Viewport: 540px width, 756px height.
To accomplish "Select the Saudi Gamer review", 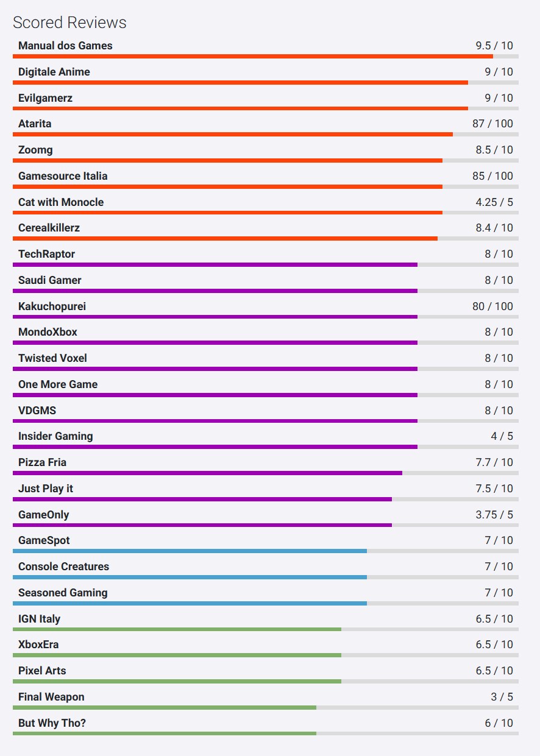I will (49, 280).
